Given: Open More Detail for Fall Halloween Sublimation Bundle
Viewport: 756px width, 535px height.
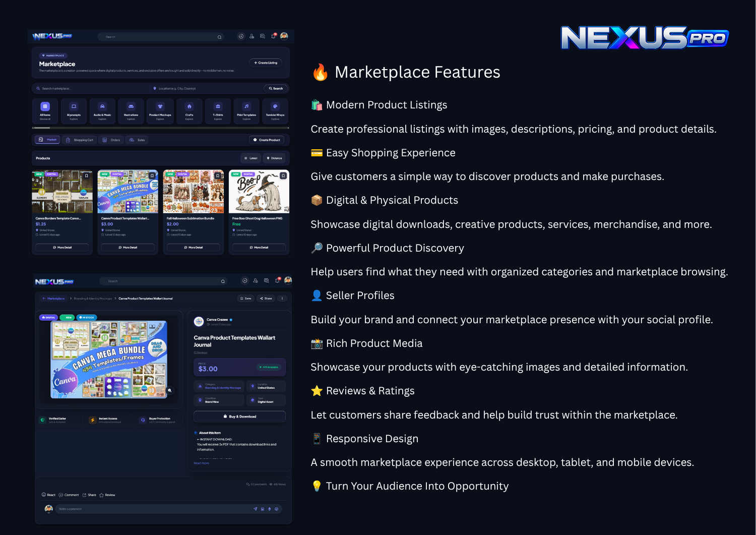Looking at the screenshot, I should tap(194, 248).
